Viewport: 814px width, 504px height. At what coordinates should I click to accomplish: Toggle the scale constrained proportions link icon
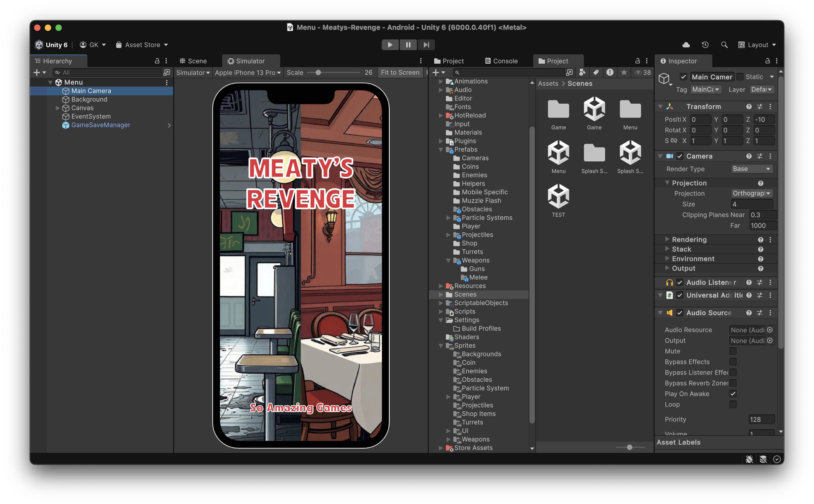(673, 141)
